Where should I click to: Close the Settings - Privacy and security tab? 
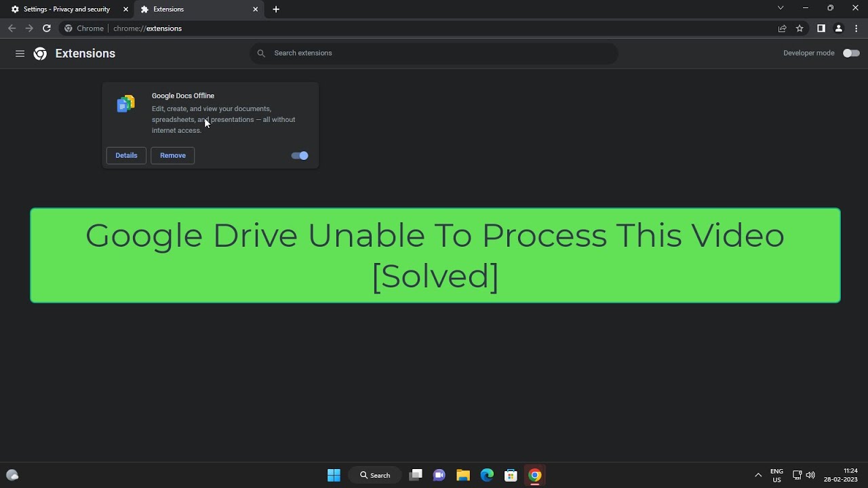pyautogui.click(x=125, y=9)
